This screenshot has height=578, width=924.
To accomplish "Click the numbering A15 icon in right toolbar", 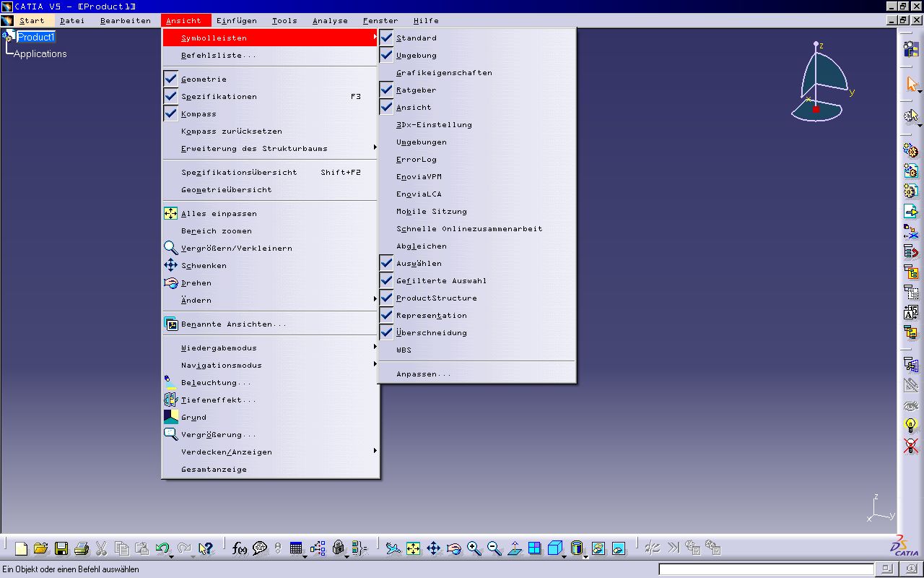I will point(911,313).
